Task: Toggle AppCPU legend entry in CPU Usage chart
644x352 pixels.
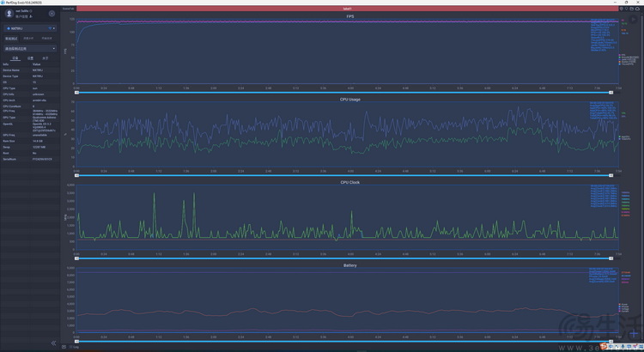Action: click(x=624, y=137)
